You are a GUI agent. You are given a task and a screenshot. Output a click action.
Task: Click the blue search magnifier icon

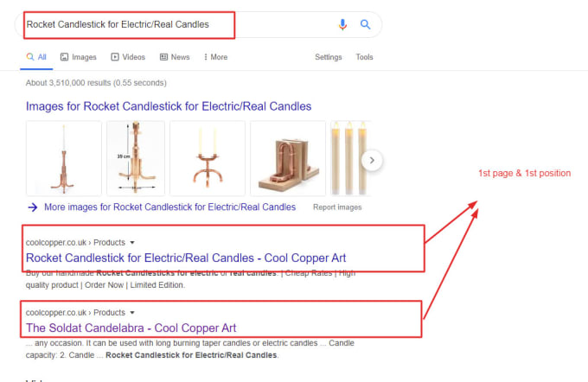(x=366, y=25)
